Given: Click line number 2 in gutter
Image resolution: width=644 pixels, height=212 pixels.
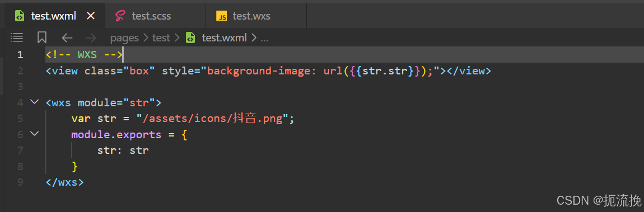Looking at the screenshot, I should [20, 71].
